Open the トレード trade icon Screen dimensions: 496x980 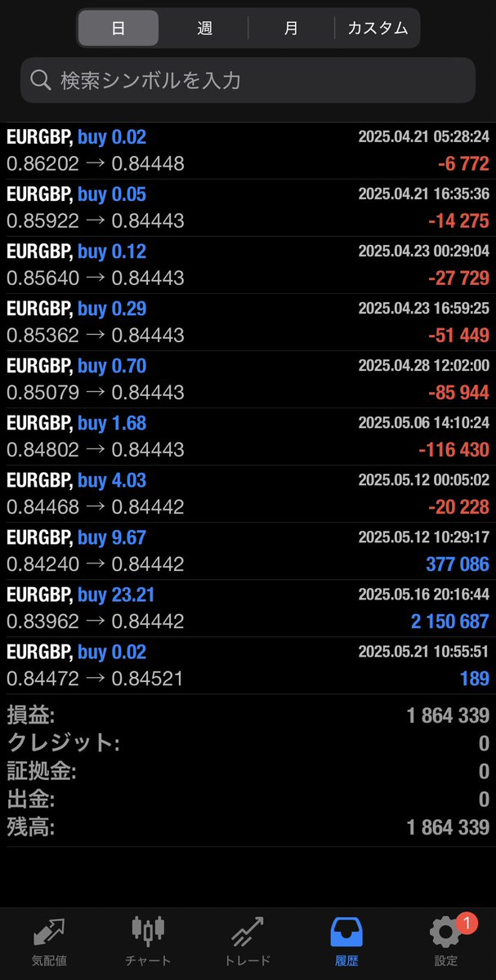pos(248,931)
